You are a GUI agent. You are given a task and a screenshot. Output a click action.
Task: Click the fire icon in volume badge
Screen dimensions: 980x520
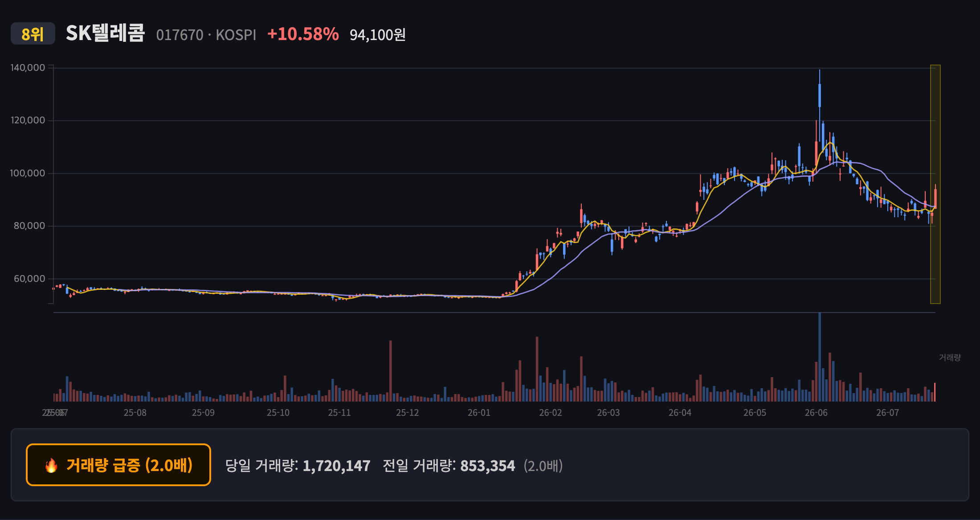click(51, 465)
